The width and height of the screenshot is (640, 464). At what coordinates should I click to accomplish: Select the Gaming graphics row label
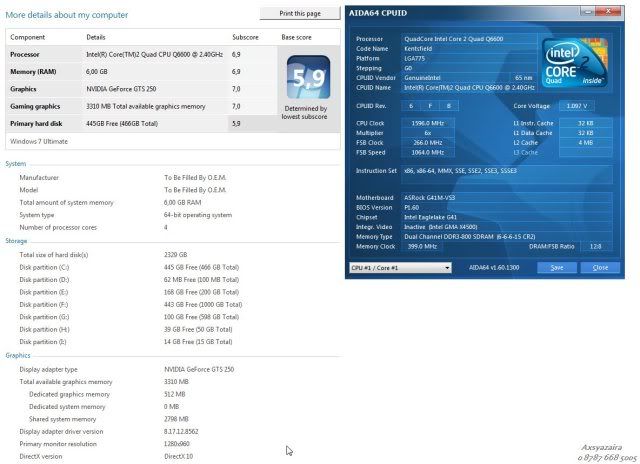[35, 107]
